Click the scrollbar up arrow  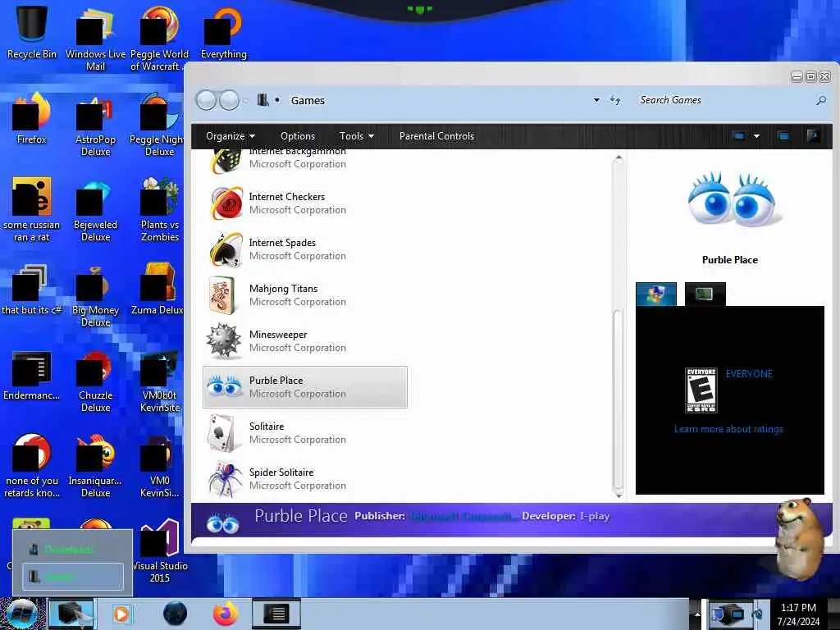[x=619, y=157]
